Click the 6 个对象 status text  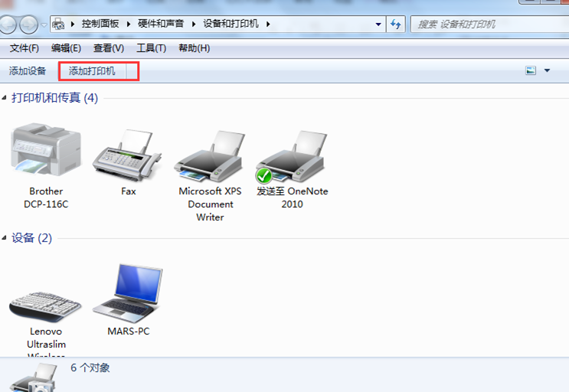click(90, 367)
